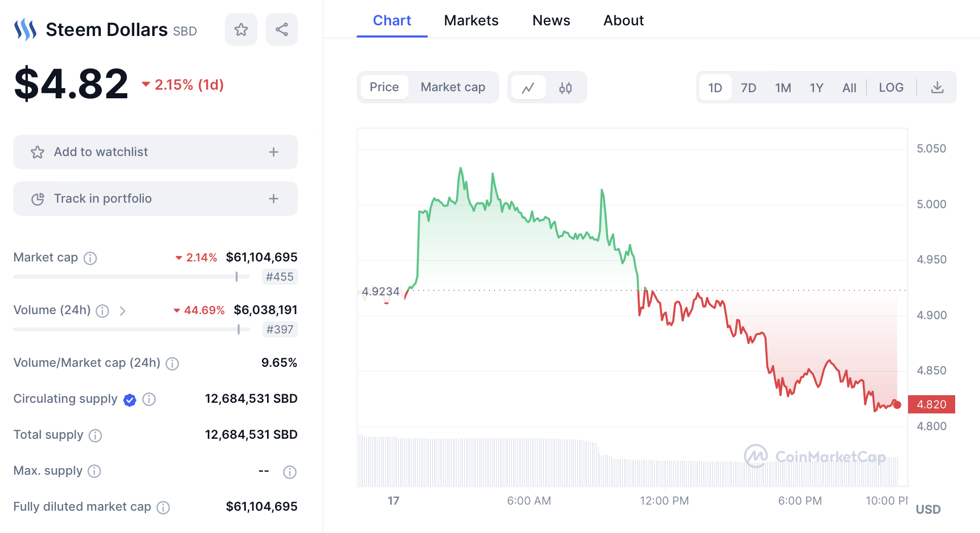
Task: Select the 7D time range
Action: [748, 88]
